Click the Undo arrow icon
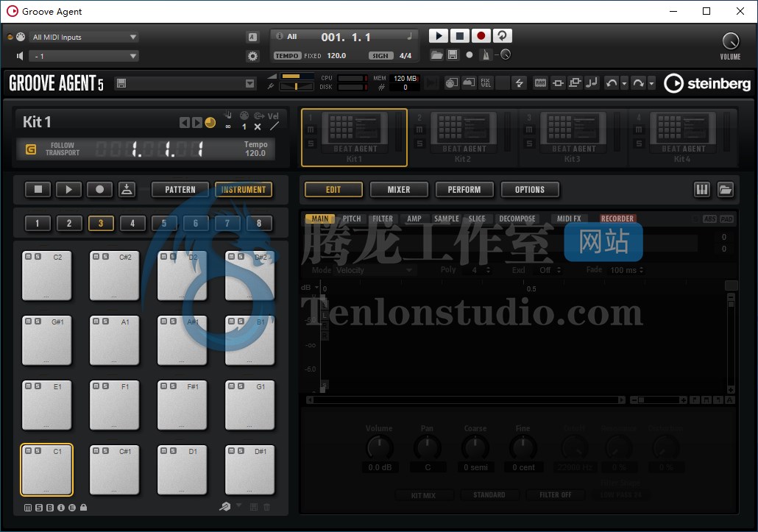Screen dimensions: 758x532 tap(612, 83)
